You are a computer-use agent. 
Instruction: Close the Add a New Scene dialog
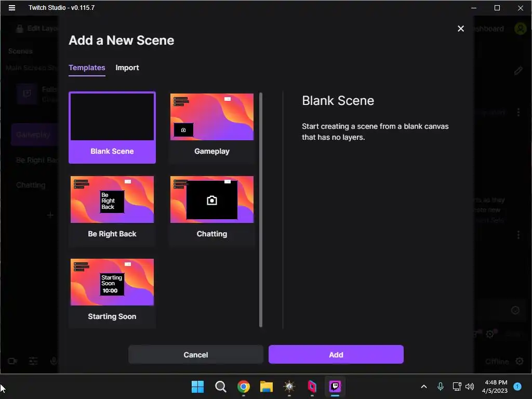[x=460, y=29]
